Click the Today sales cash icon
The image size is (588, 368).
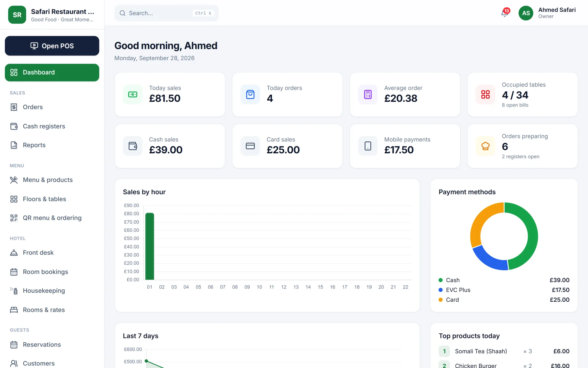pyautogui.click(x=133, y=94)
